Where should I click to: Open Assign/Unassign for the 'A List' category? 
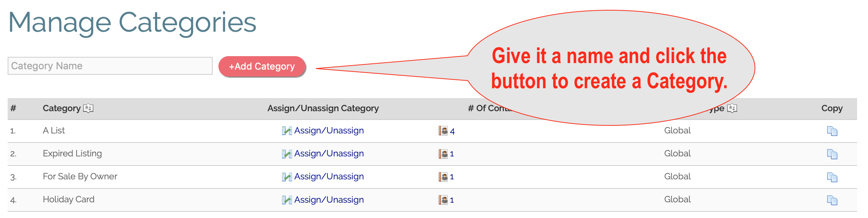click(x=329, y=131)
